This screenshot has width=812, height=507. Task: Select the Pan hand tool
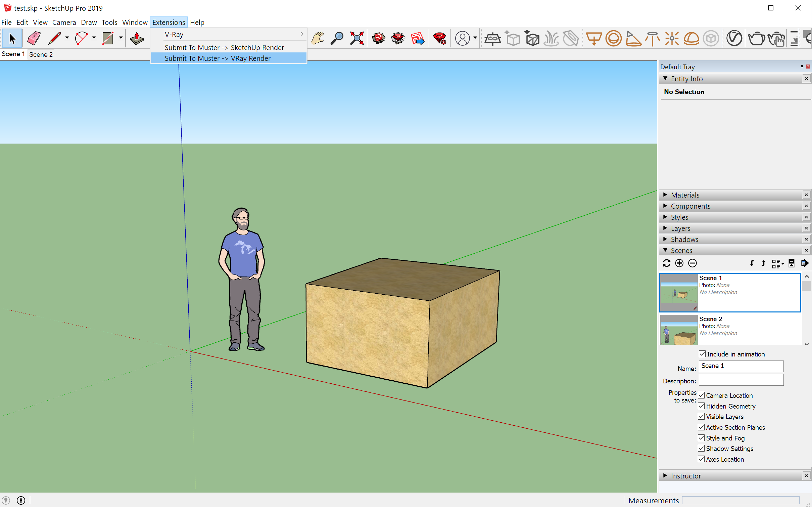pos(317,38)
